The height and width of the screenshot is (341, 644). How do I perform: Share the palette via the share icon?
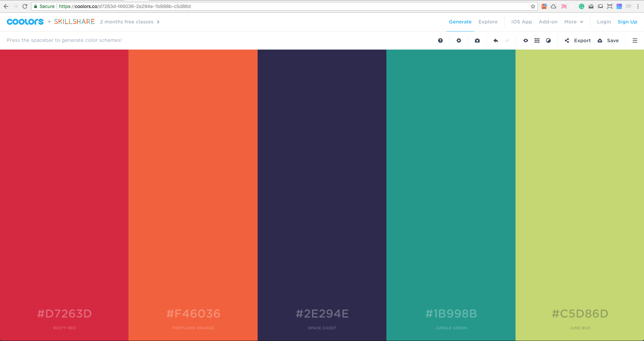tap(567, 40)
